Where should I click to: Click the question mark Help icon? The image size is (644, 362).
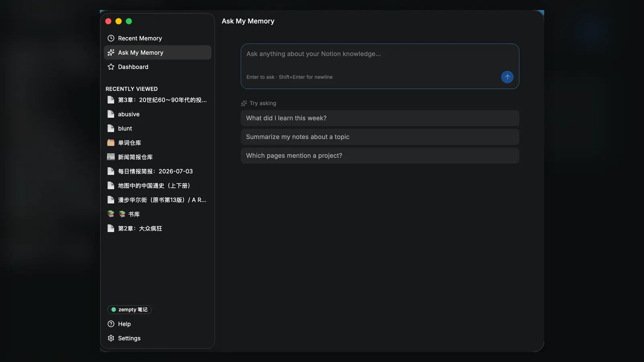click(111, 324)
